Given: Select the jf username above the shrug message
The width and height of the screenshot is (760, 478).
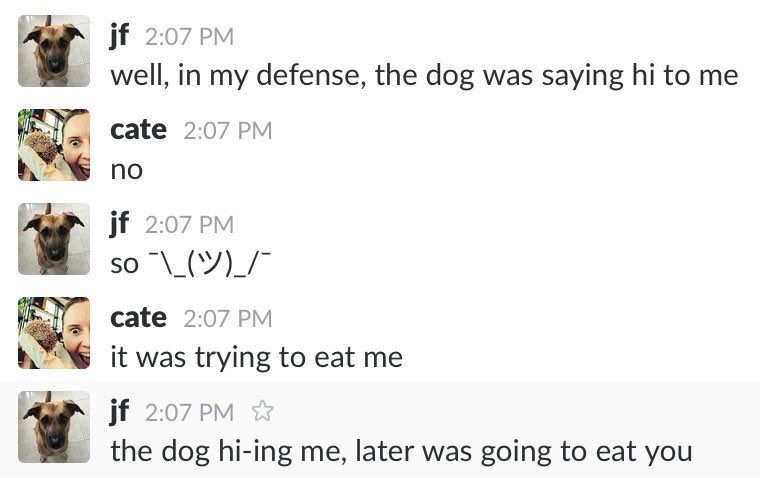Looking at the screenshot, I should pos(120,224).
